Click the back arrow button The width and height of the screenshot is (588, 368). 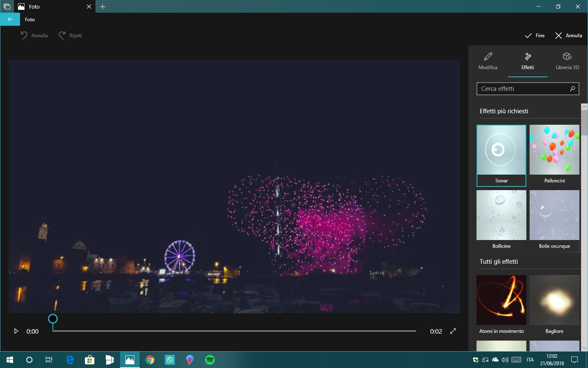[x=10, y=19]
